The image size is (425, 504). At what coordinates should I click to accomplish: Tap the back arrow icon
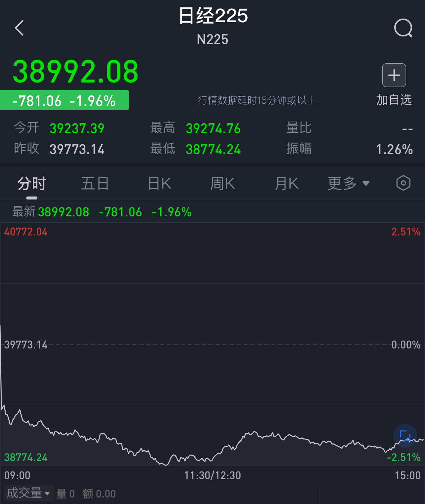[x=20, y=28]
